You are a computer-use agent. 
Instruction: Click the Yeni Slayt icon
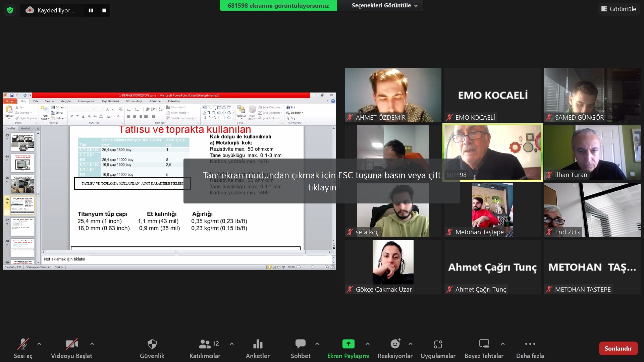pyautogui.click(x=45, y=110)
